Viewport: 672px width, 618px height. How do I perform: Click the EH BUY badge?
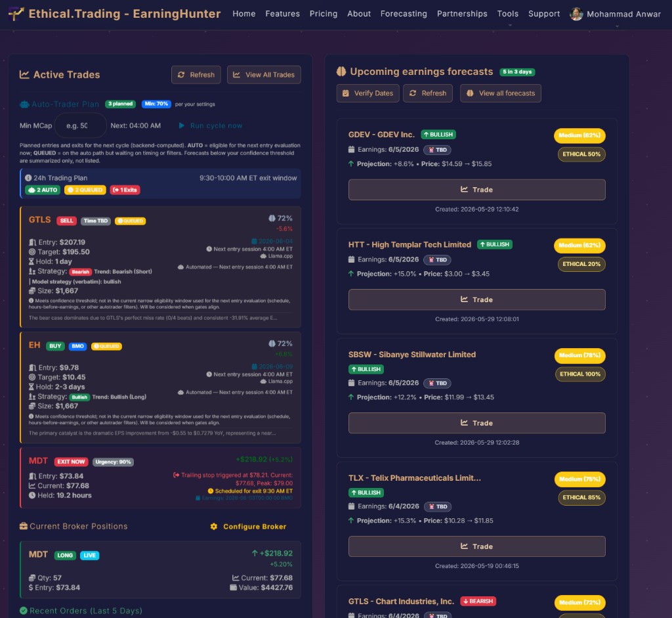[55, 346]
